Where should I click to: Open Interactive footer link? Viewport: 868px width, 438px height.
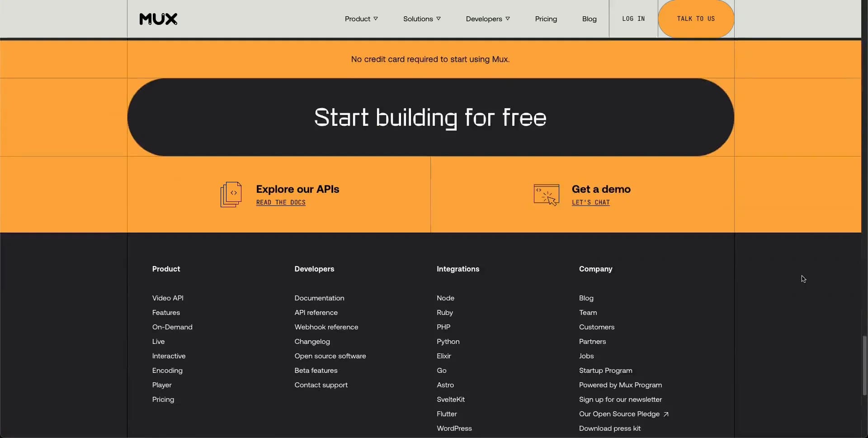click(169, 356)
